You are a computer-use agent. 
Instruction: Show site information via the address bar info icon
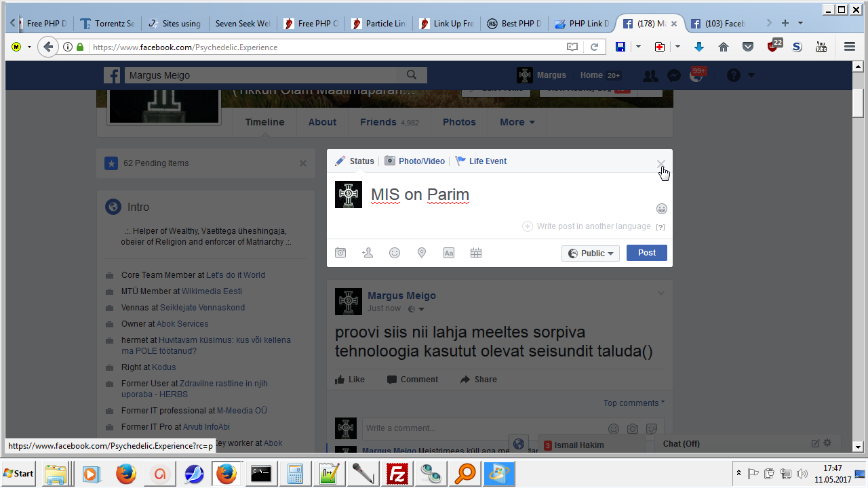coord(68,47)
